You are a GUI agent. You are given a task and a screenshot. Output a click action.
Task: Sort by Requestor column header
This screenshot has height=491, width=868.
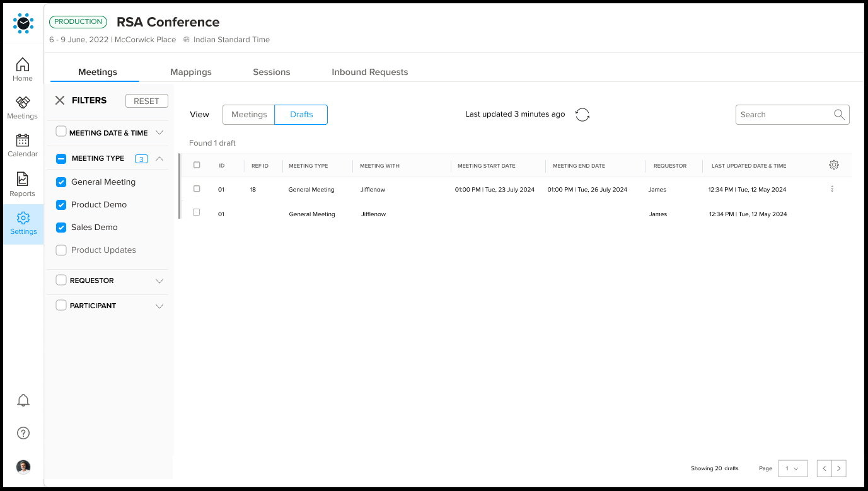click(x=670, y=166)
